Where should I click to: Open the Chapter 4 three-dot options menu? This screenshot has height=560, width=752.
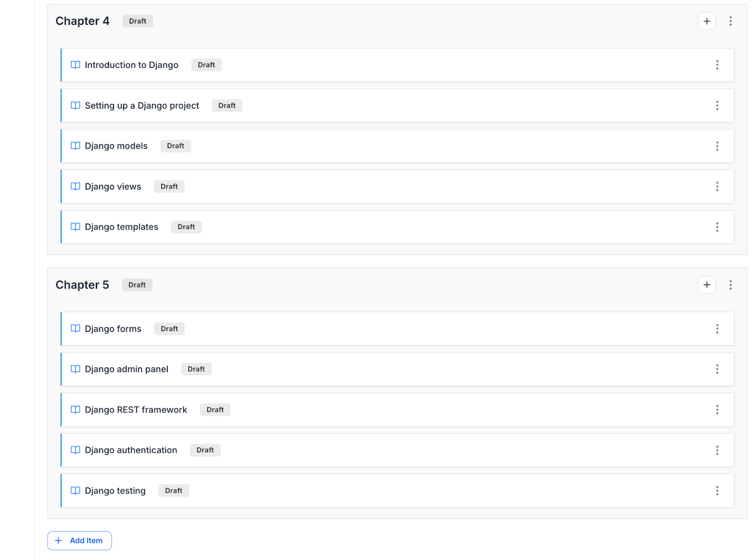pos(730,21)
